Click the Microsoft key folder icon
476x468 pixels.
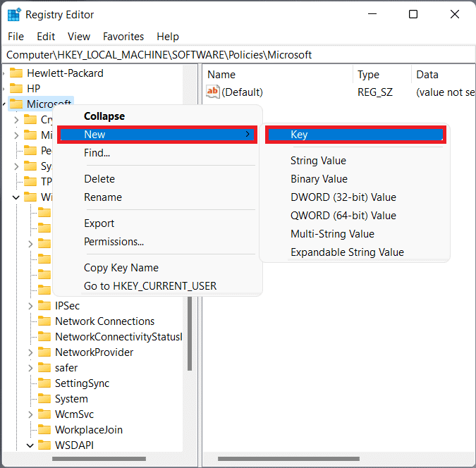[16, 104]
